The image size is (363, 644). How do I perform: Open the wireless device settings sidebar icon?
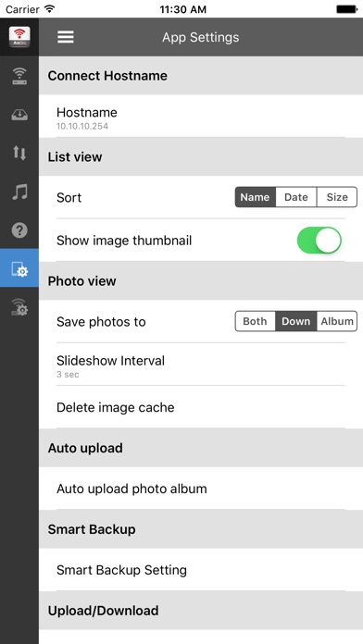[x=19, y=307]
